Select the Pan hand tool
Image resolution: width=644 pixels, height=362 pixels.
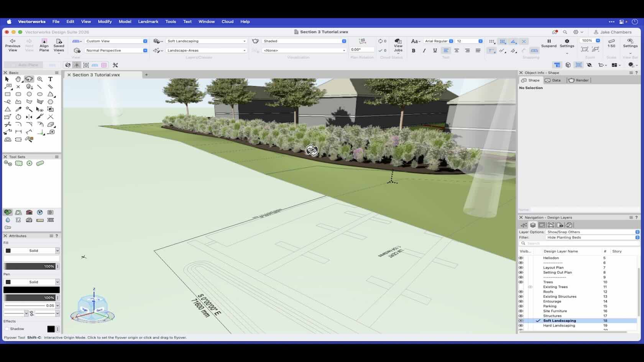tap(18, 79)
